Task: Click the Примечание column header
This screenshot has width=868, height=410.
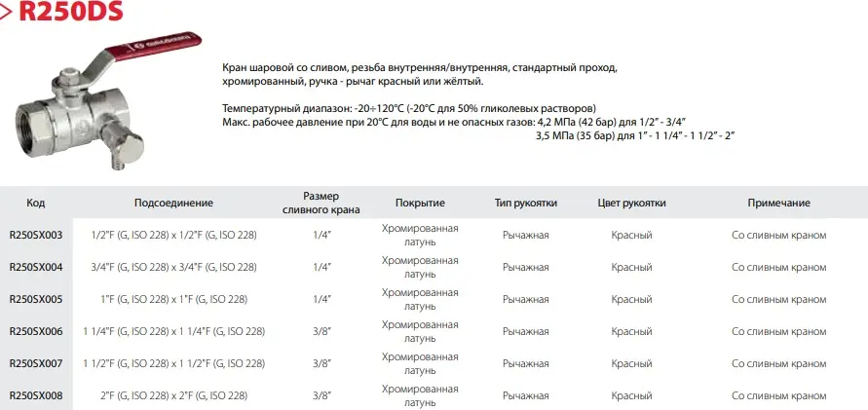Action: click(778, 204)
